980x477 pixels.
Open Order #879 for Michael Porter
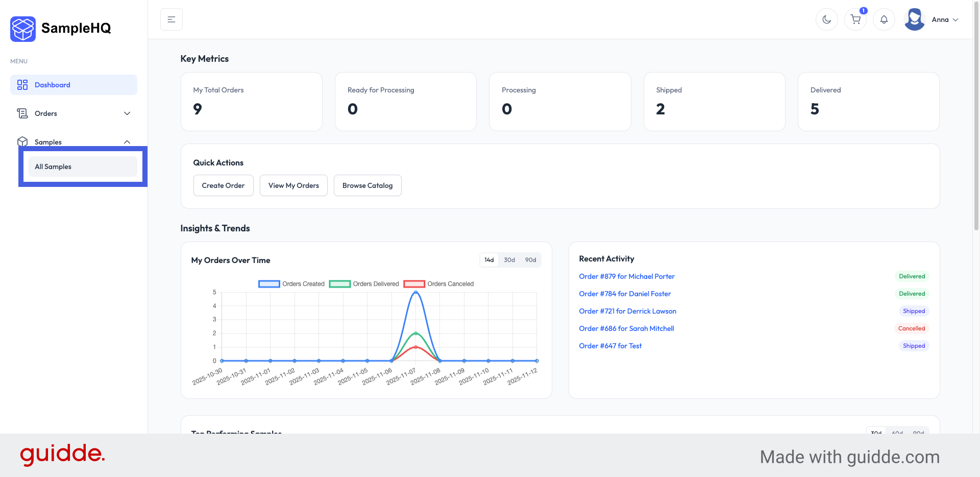[x=626, y=276]
